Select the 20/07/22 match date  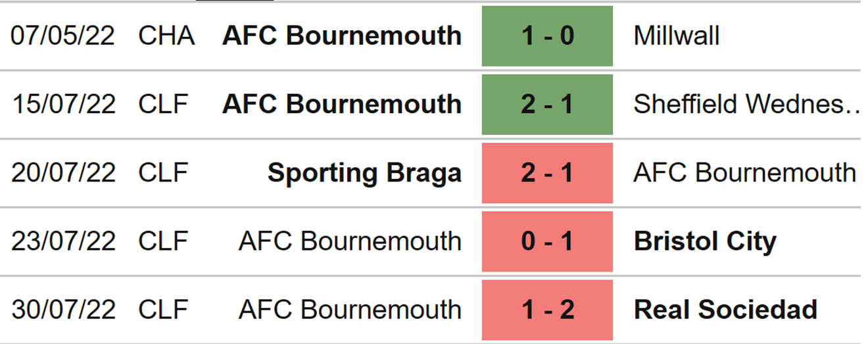click(x=62, y=173)
